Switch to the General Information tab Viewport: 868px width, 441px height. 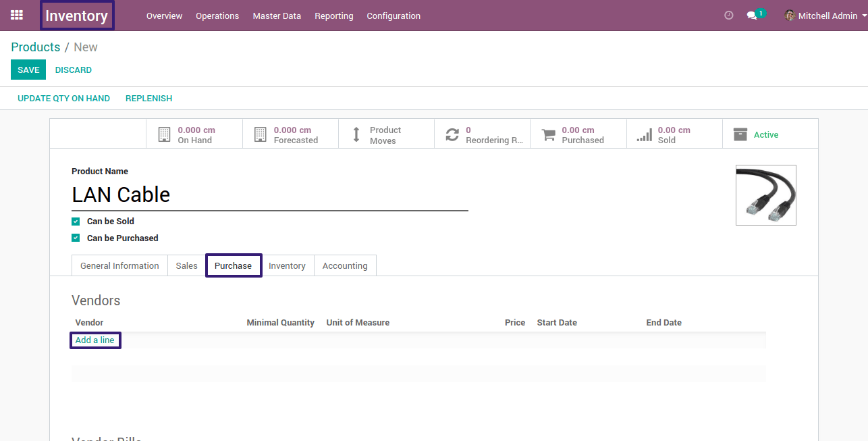(119, 265)
